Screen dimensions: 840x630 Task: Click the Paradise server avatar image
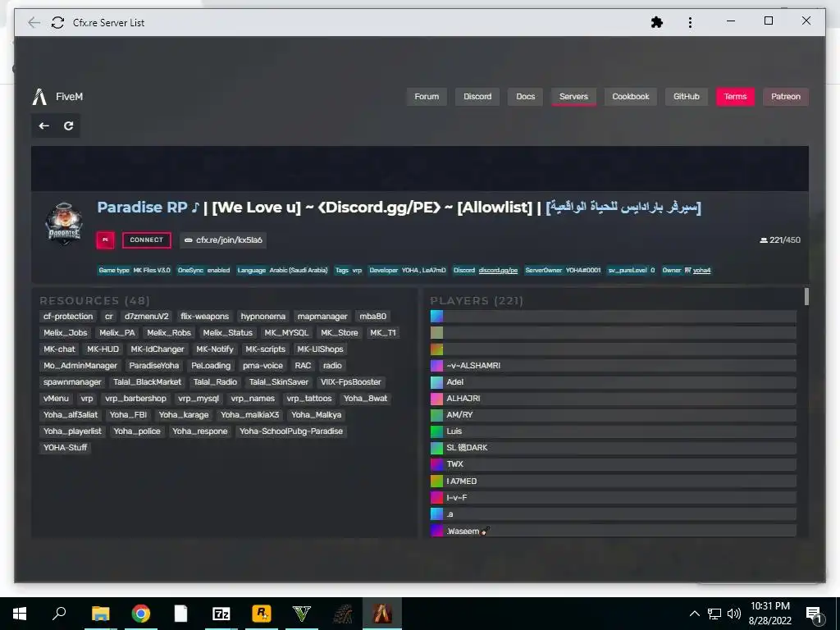pyautogui.click(x=64, y=223)
